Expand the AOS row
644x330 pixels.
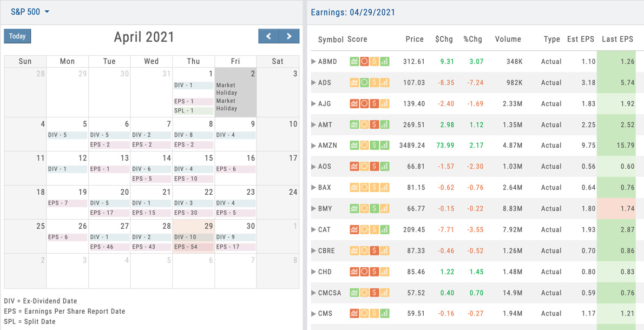point(313,167)
